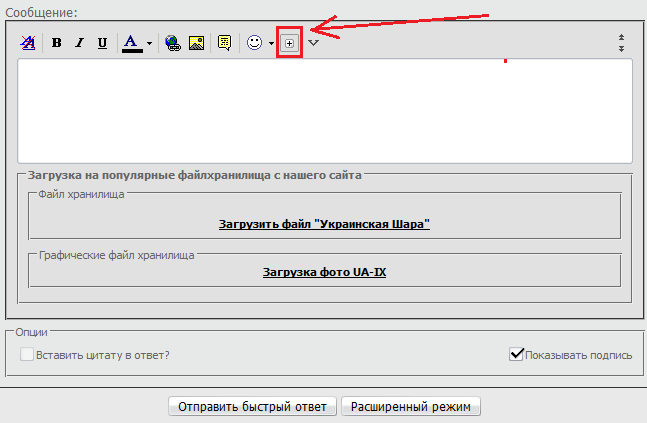Increase editor size with down arrow
This screenshot has width=647, height=423.
coord(621,48)
